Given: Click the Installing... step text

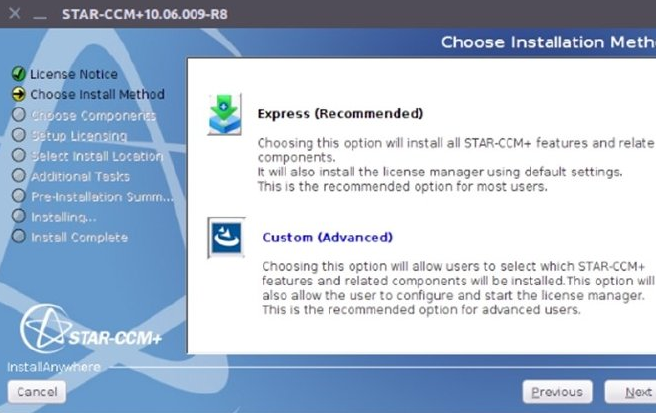Looking at the screenshot, I should [64, 217].
